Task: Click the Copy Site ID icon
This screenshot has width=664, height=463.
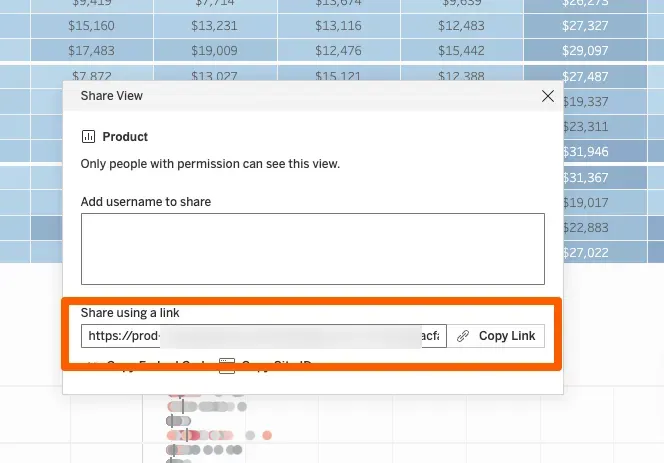Action: [227, 366]
